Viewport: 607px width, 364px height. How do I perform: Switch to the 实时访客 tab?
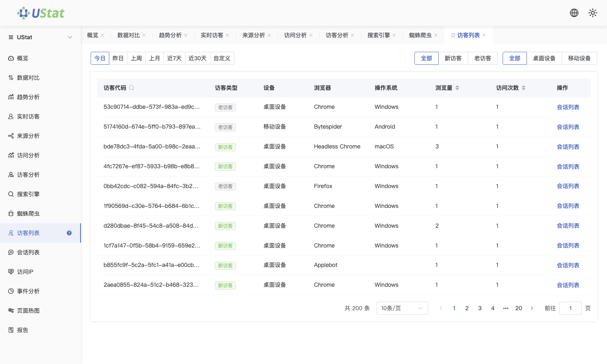[212, 35]
